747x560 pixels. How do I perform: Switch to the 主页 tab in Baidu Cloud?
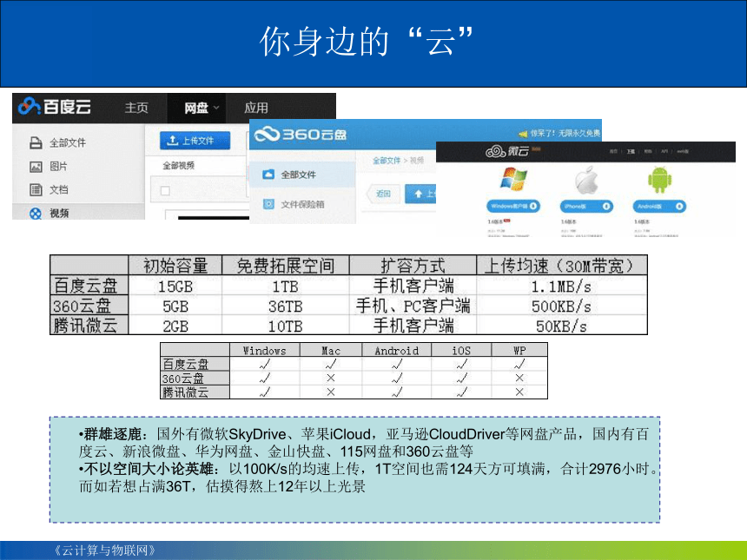[x=136, y=108]
